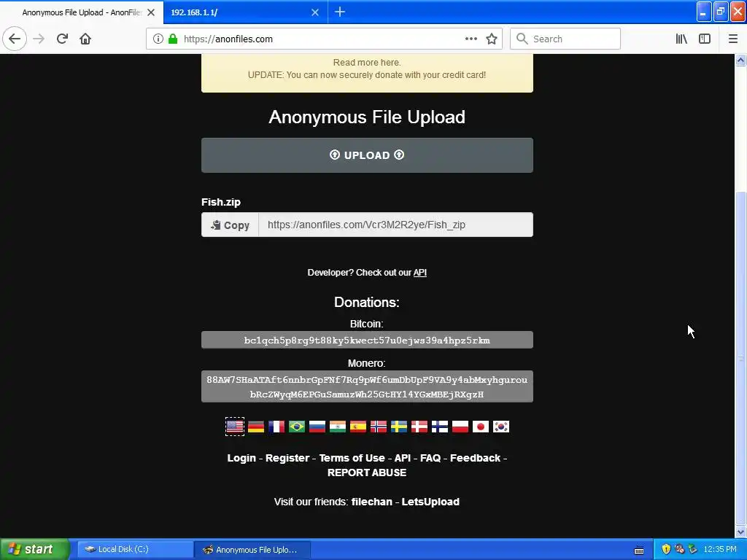Switch to Local Disk (C:) taskbar window
747x560 pixels.
tap(133, 550)
